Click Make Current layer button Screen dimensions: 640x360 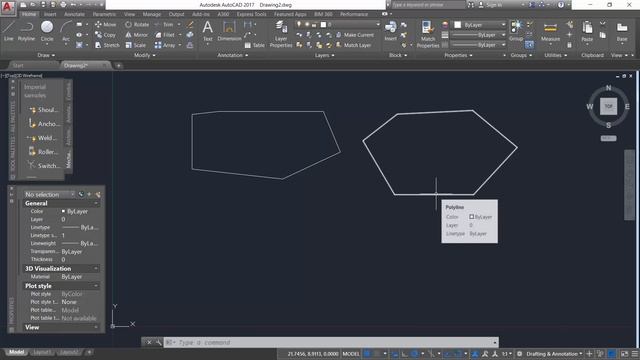[355, 35]
